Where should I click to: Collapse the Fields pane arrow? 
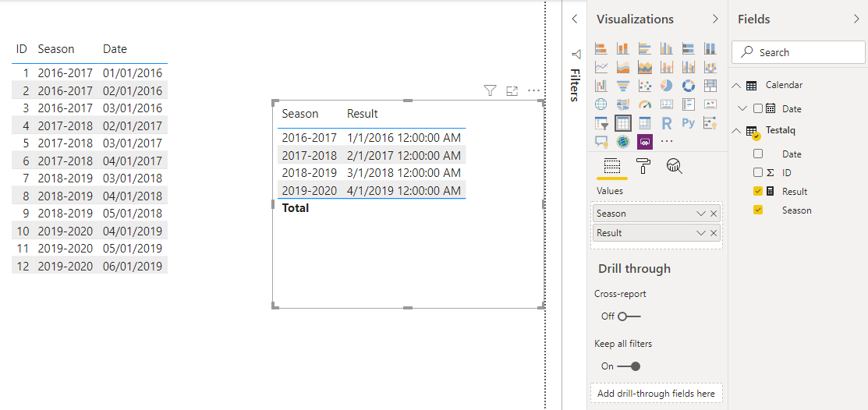857,19
